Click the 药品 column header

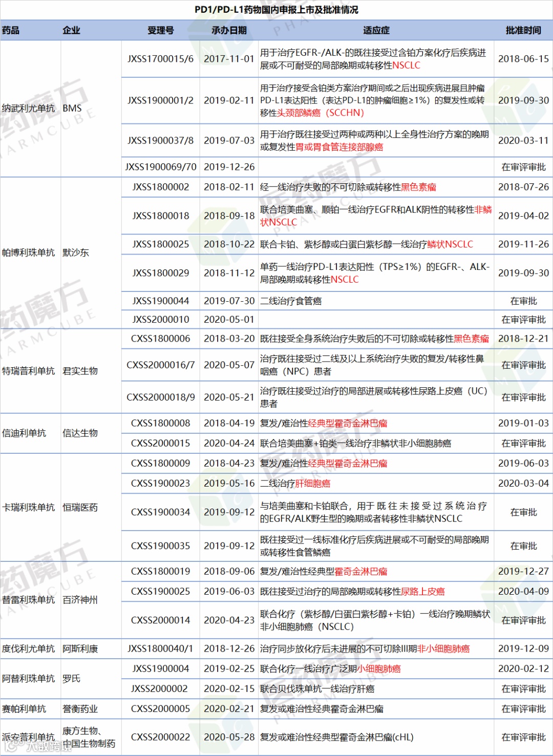tap(11, 30)
